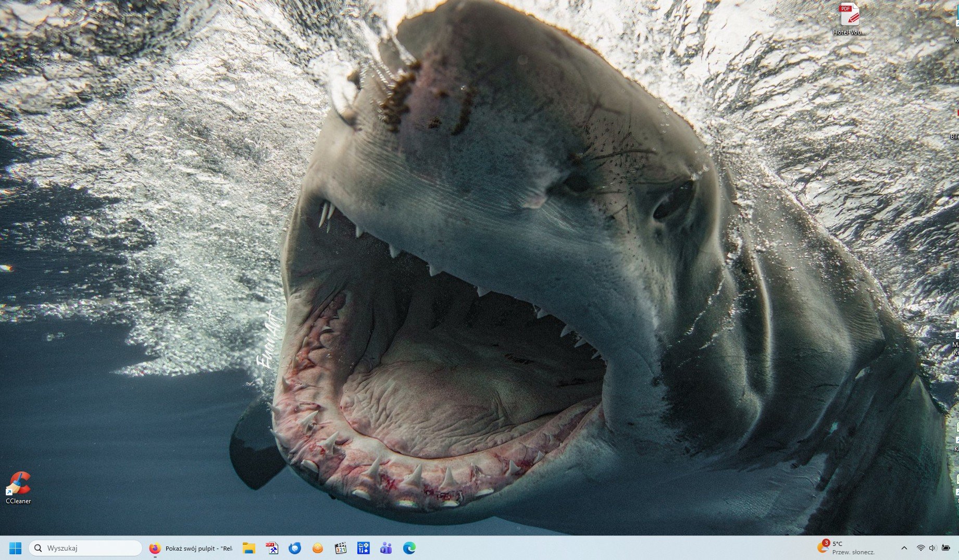Click the speaker volume tray icon
Viewport: 959px width, 560px height.
(x=932, y=548)
